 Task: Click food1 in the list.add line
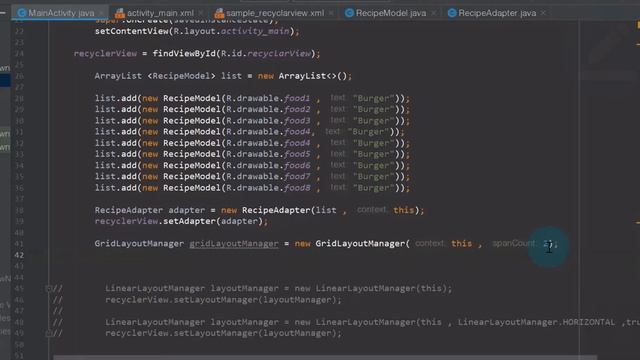click(297, 98)
